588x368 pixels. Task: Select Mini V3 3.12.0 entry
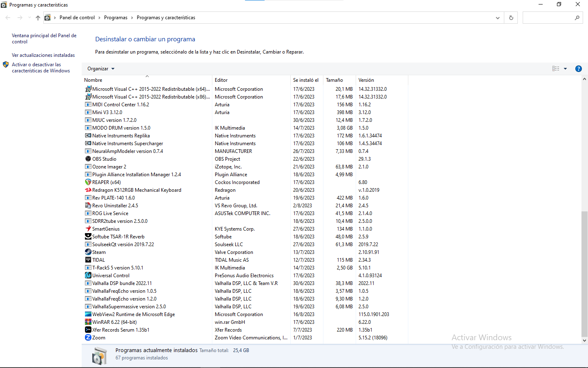tap(245, 112)
